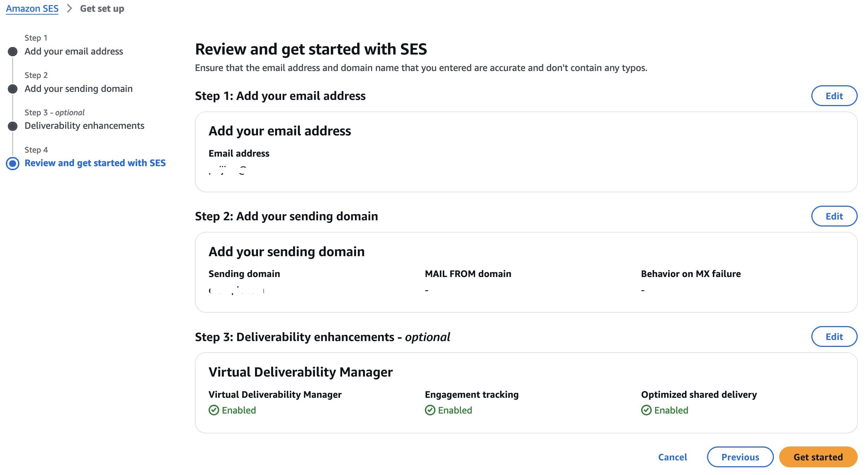Go to Deliverability enhancements step
This screenshot has width=868, height=475.
click(84, 126)
